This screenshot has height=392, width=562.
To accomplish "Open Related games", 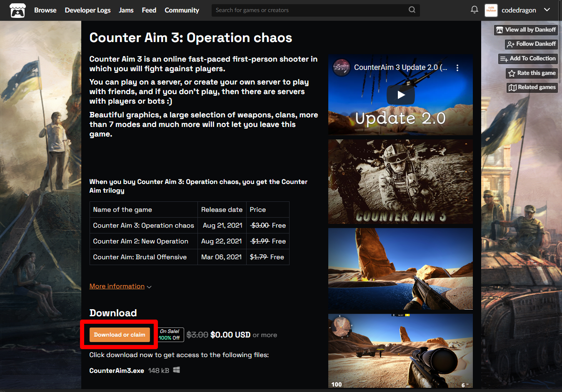I will click(x=532, y=87).
